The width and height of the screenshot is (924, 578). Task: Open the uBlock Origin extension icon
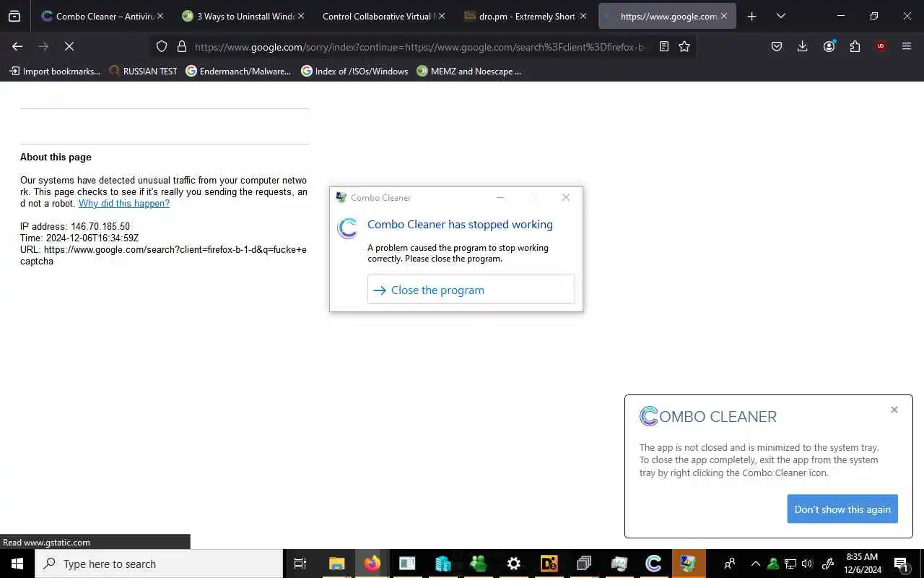pyautogui.click(x=881, y=46)
